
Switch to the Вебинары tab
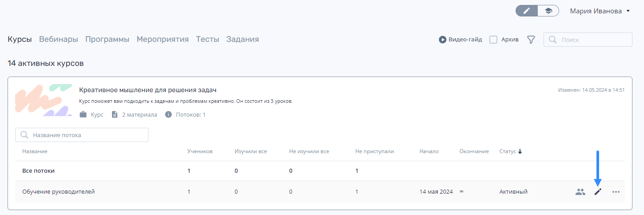point(59,39)
